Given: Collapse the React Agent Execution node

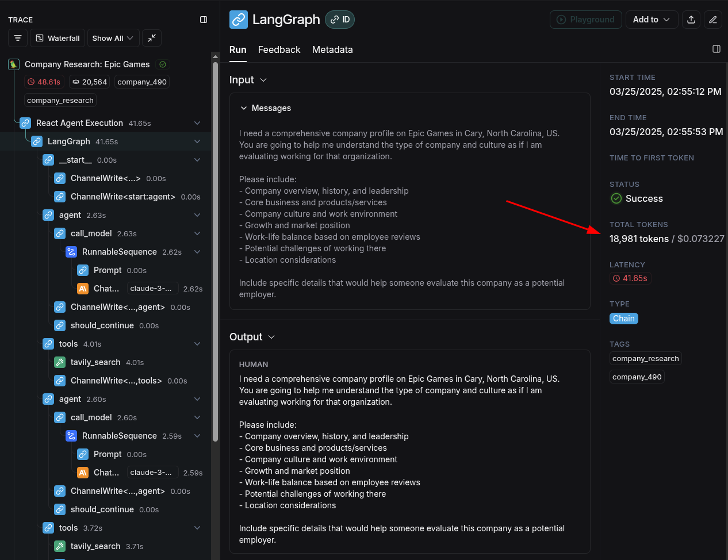Looking at the screenshot, I should point(197,123).
